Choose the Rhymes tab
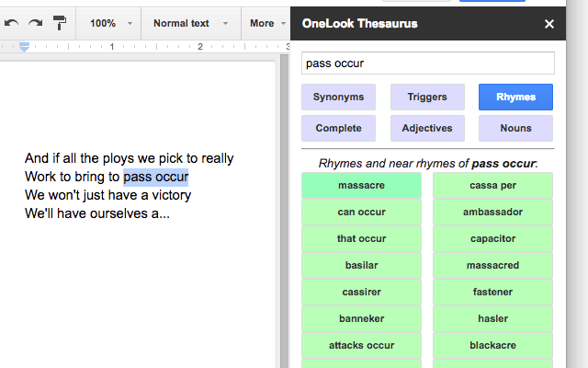This screenshot has width=588, height=368. [515, 97]
